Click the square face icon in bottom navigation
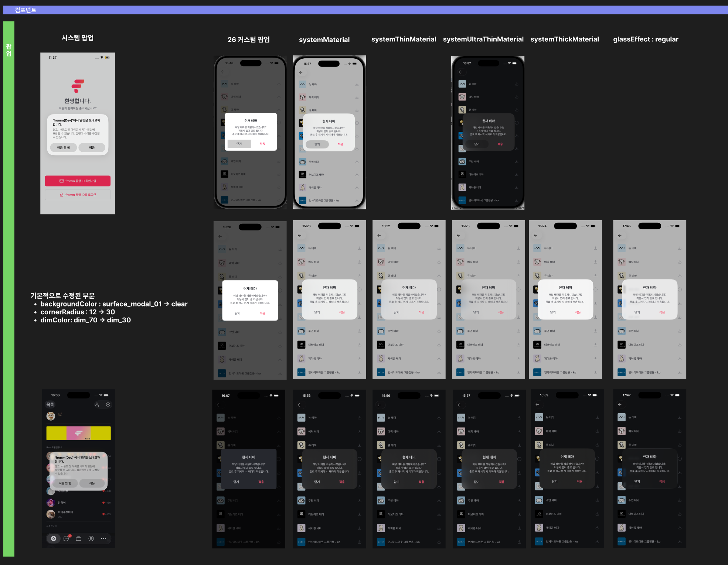Image resolution: width=728 pixels, height=565 pixels. pos(91,538)
